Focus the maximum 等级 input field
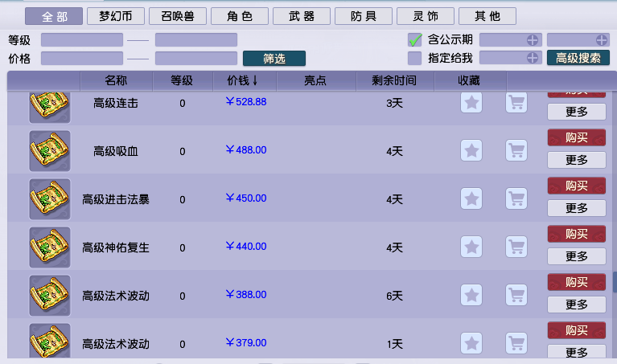Image resolution: width=617 pixels, height=364 pixels. pyautogui.click(x=196, y=39)
